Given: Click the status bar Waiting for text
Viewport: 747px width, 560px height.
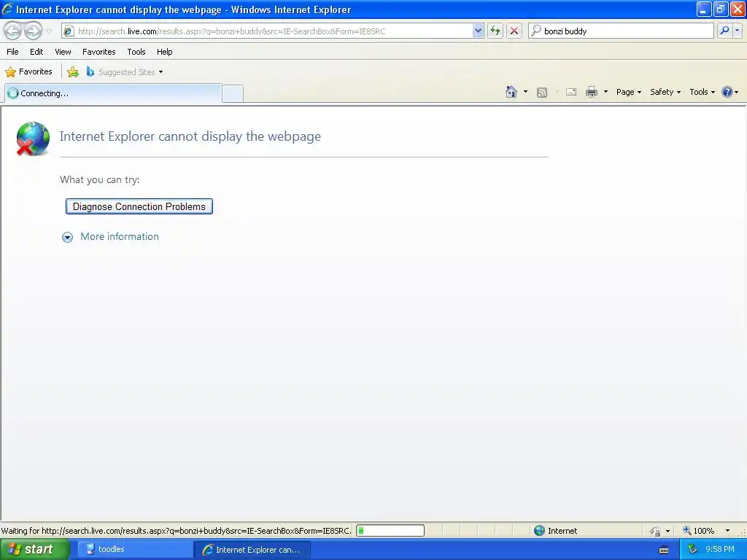Looking at the screenshot, I should coord(176,531).
